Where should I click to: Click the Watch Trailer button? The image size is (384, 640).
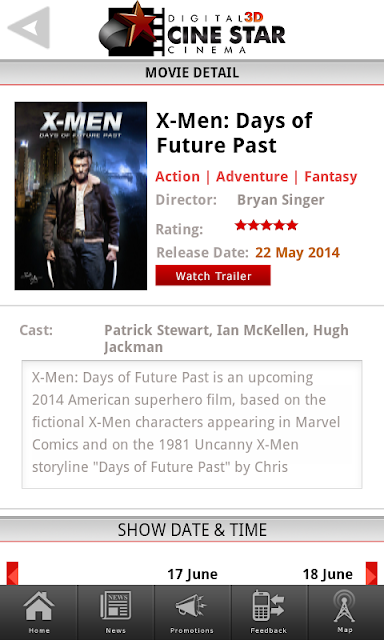click(213, 276)
